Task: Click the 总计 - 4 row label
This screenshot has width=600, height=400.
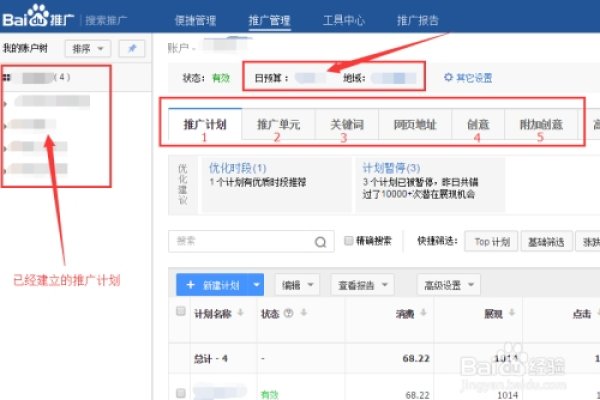Action: click(210, 358)
